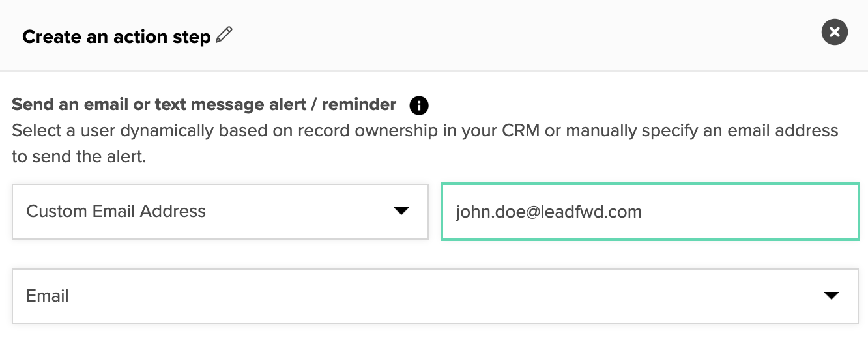868x357 pixels.
Task: Close the dialog with the X icon
Action: point(834,32)
